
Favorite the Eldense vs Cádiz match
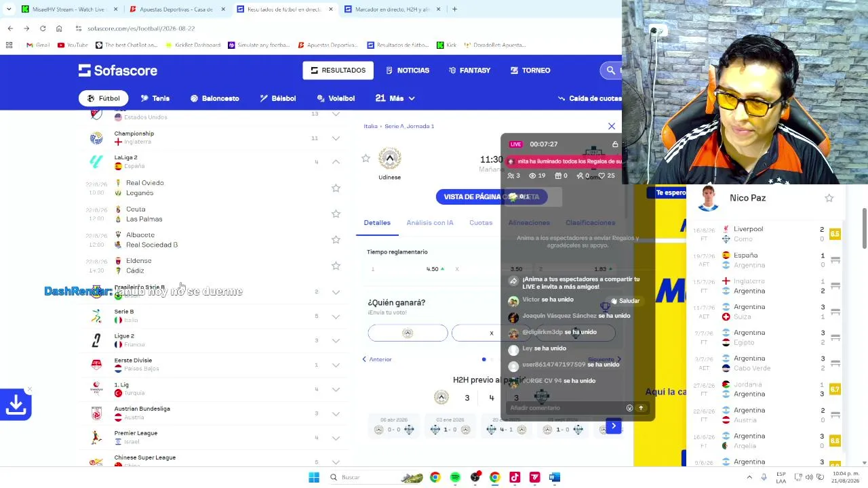(336, 266)
